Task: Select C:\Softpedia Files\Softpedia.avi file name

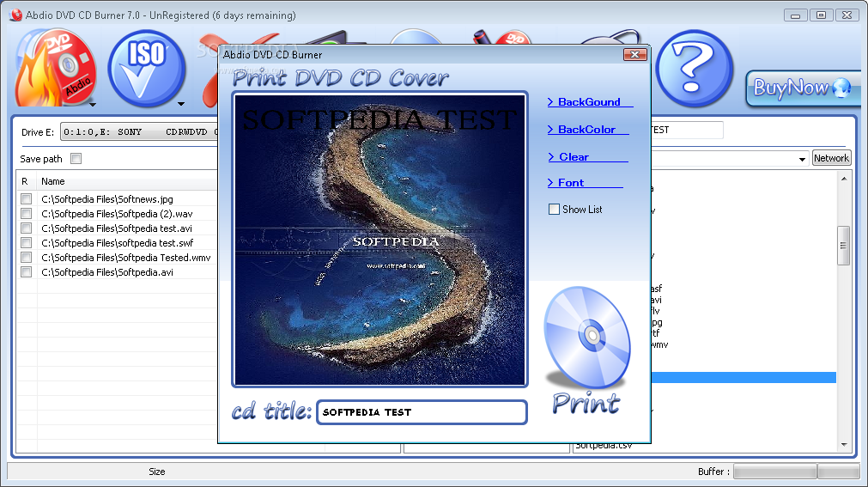Action: click(107, 272)
